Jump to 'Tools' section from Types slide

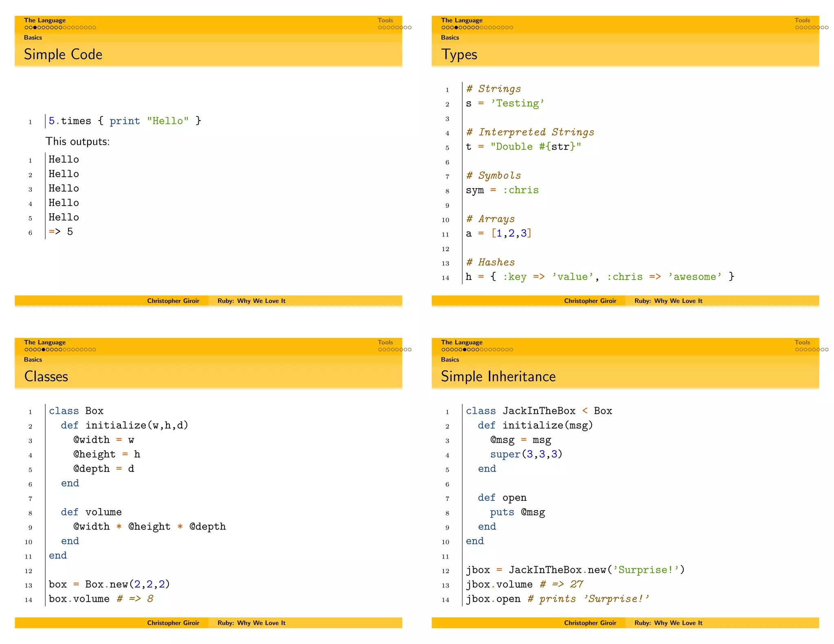click(802, 20)
